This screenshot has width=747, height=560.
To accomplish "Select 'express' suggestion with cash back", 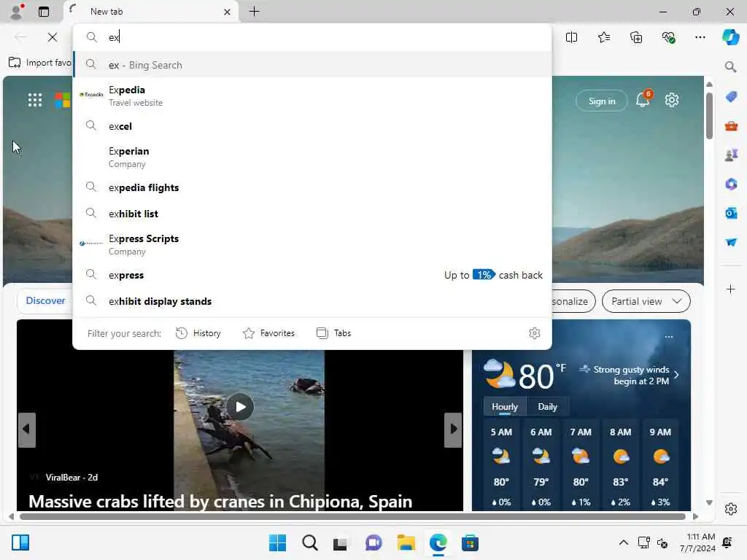I will [x=312, y=275].
